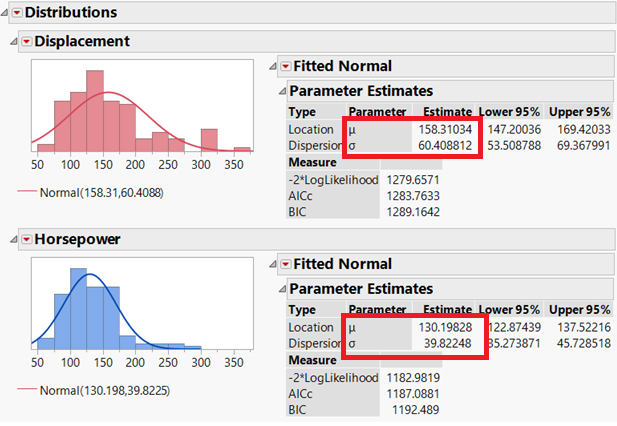Click the Displacement section title
This screenshot has height=426, width=617.
(x=82, y=41)
